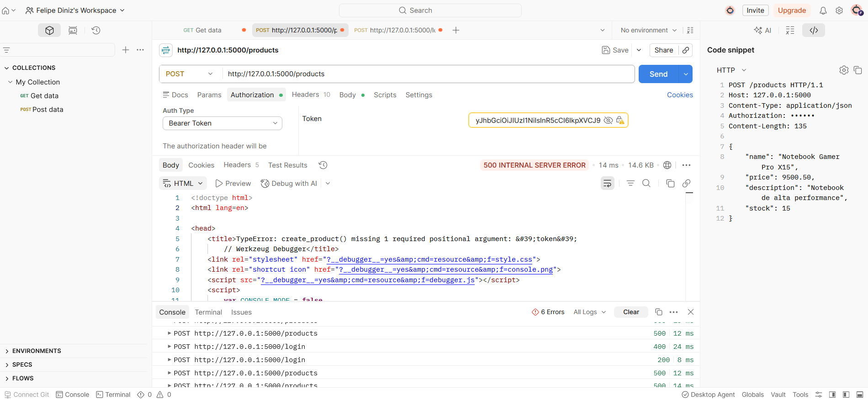Toggle the two-pane layout icon in status bar
Viewport: 868px width, 400px height.
click(832, 395)
